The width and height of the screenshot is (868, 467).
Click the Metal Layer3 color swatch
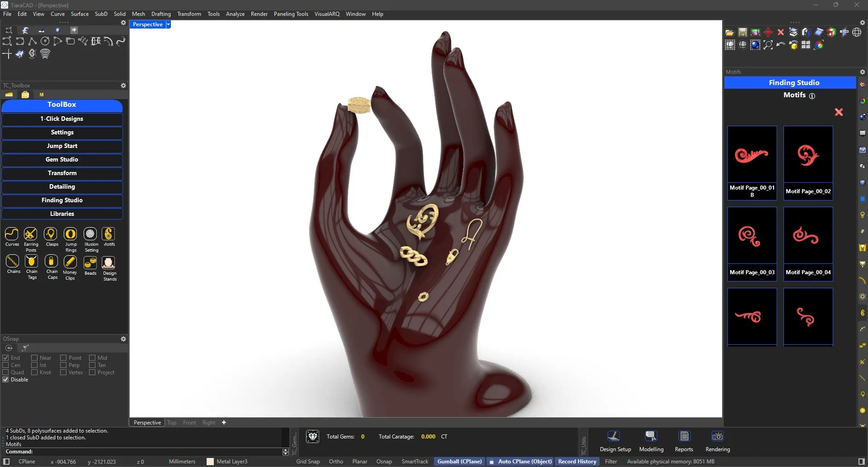click(x=210, y=462)
